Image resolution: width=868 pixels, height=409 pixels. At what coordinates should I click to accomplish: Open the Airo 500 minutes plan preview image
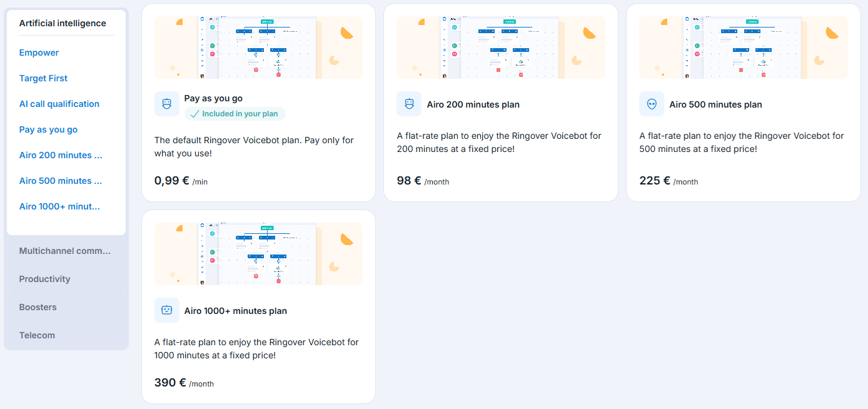click(x=744, y=48)
